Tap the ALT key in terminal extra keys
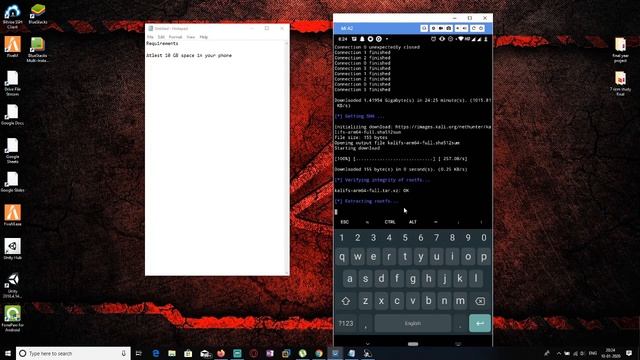 tap(413, 222)
